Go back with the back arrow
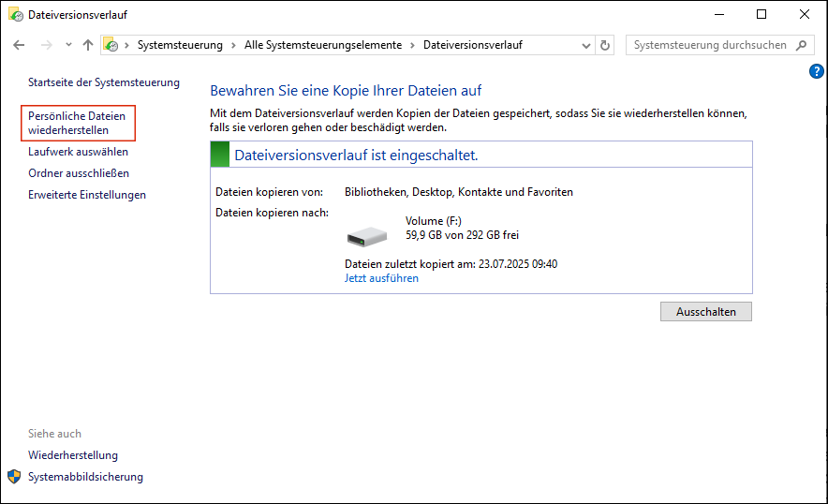This screenshot has width=828, height=504. [x=19, y=45]
